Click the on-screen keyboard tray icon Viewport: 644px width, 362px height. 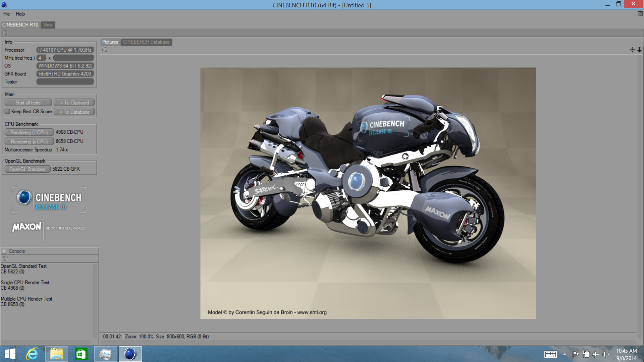click(x=550, y=354)
